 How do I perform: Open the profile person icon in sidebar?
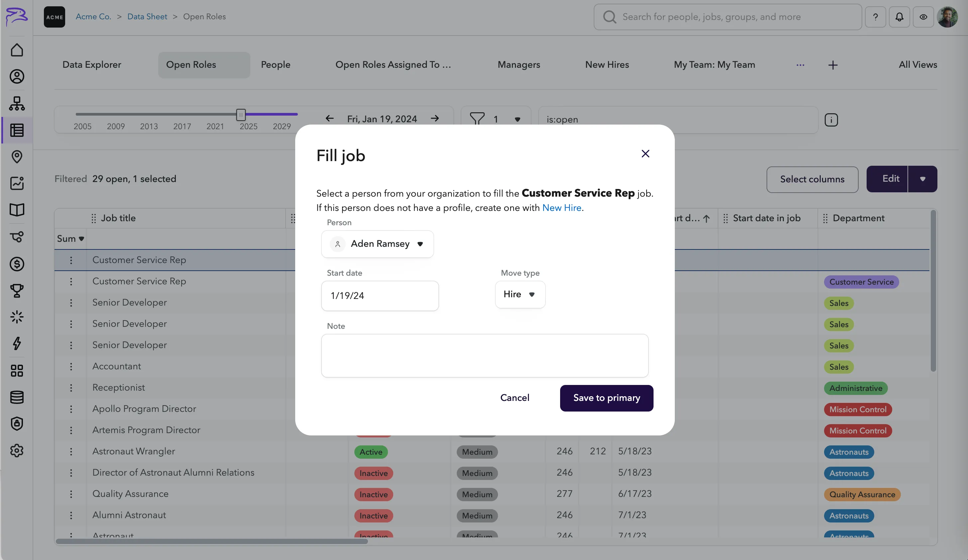[17, 76]
